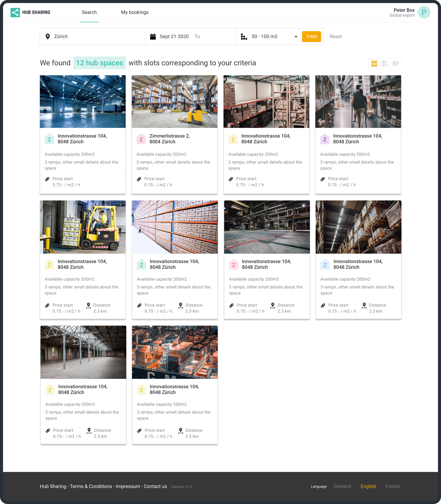Click the location pin icon in search
Screen dimensions: 441x504
pos(48,37)
